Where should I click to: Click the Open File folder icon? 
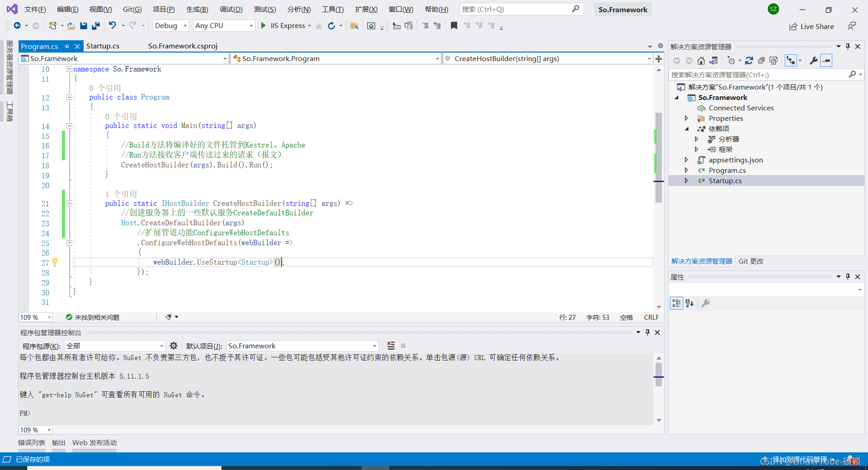[71, 26]
